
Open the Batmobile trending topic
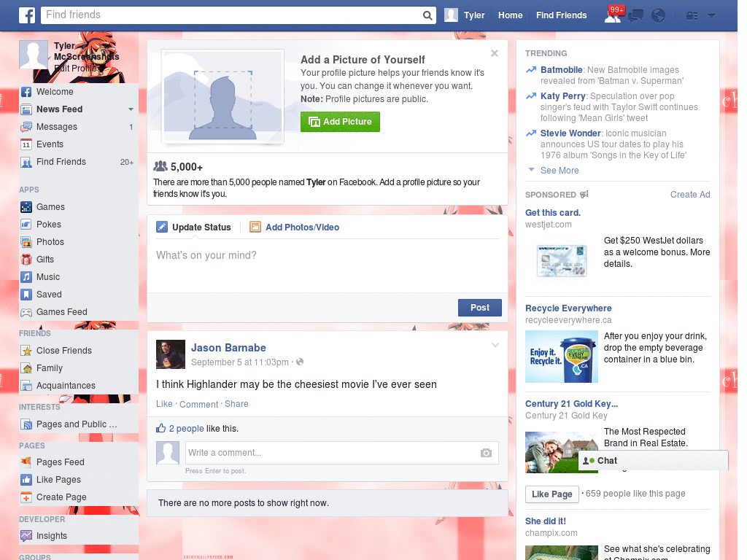561,70
